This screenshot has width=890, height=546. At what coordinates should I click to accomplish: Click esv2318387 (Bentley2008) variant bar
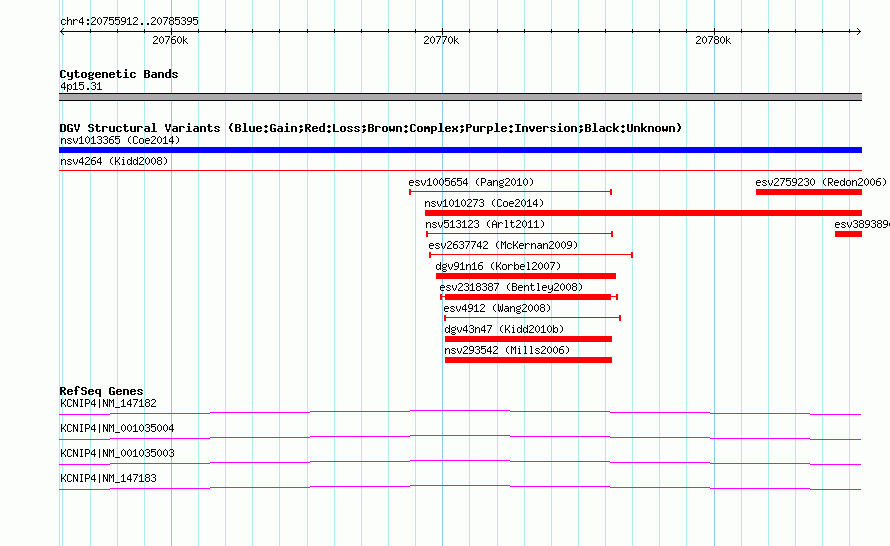pos(529,297)
